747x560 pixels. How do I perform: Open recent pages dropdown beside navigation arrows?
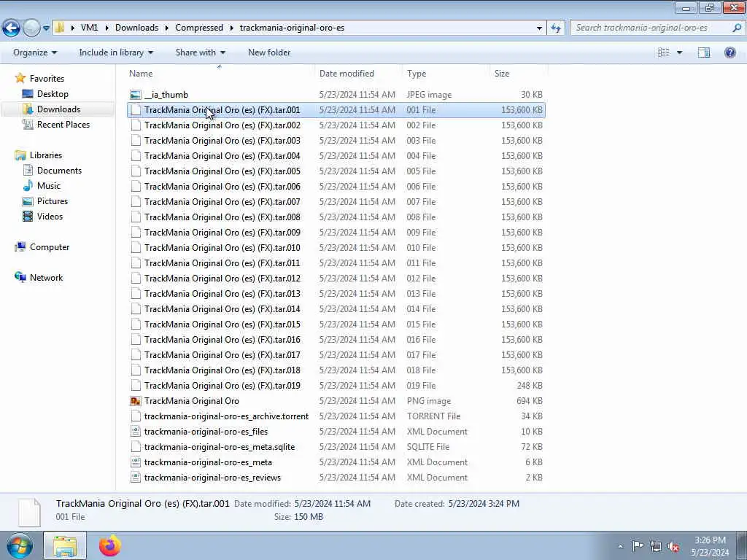(x=46, y=28)
